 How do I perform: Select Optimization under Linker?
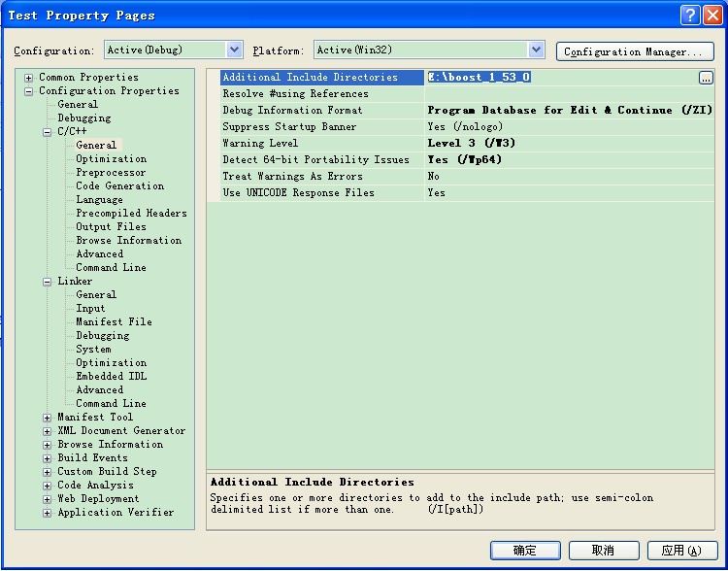point(111,363)
